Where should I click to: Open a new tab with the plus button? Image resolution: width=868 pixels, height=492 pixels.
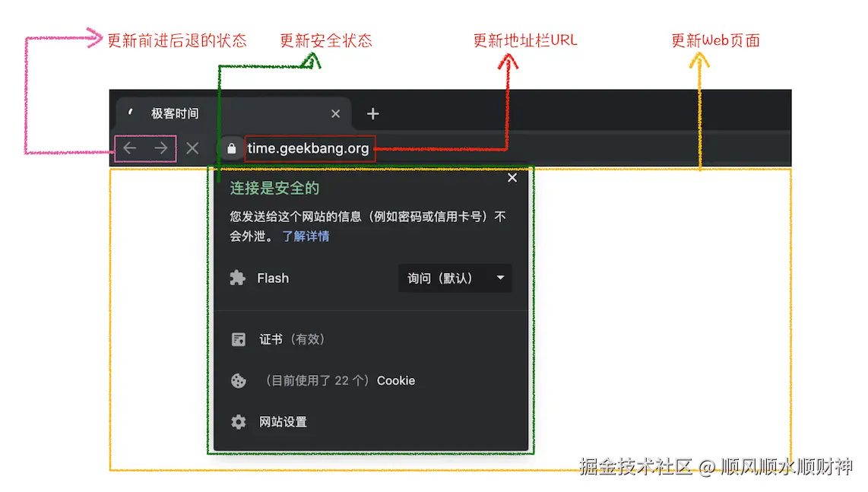[x=372, y=113]
